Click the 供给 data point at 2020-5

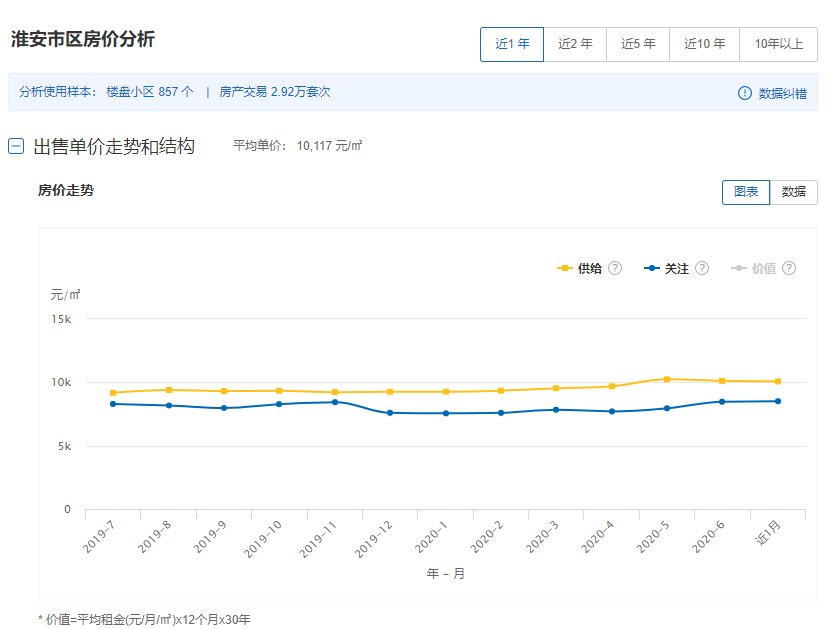tap(666, 379)
